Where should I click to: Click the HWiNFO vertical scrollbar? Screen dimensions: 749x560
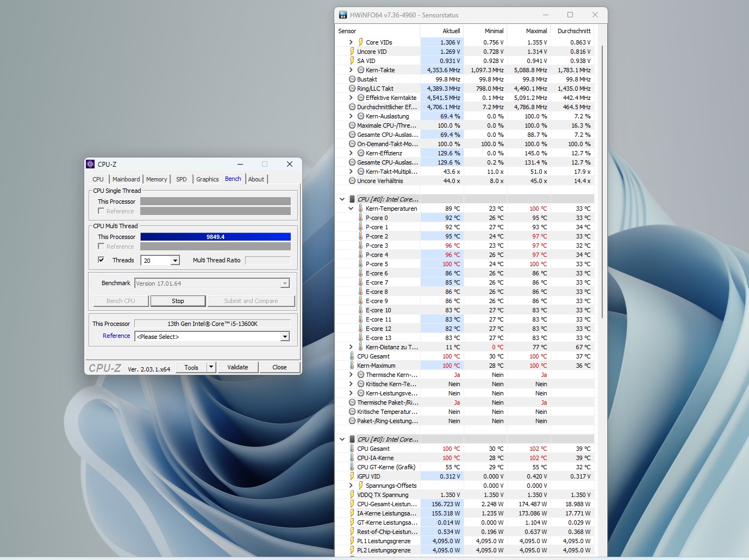point(603,182)
